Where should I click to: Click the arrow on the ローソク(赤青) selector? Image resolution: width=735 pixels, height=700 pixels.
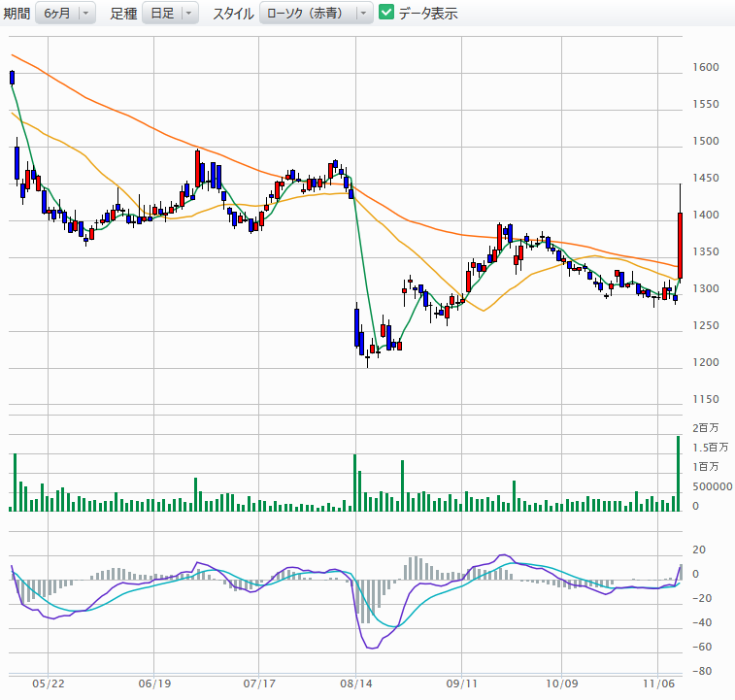[363, 14]
